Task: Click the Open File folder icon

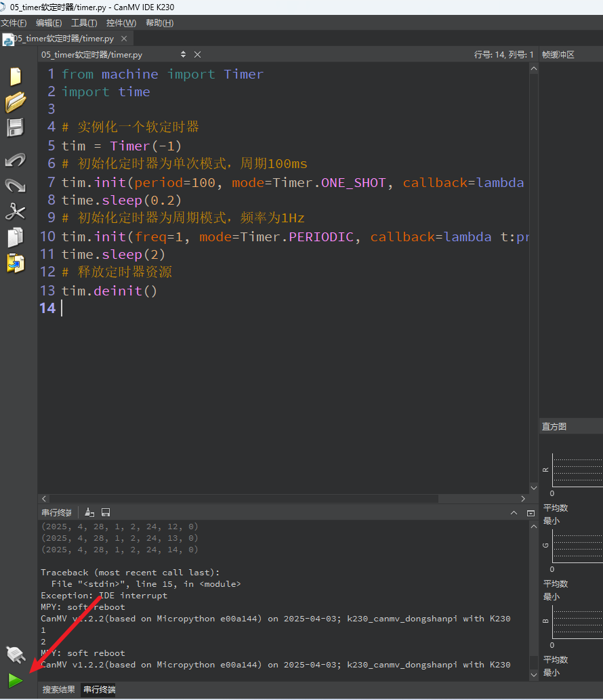Action: click(16, 102)
